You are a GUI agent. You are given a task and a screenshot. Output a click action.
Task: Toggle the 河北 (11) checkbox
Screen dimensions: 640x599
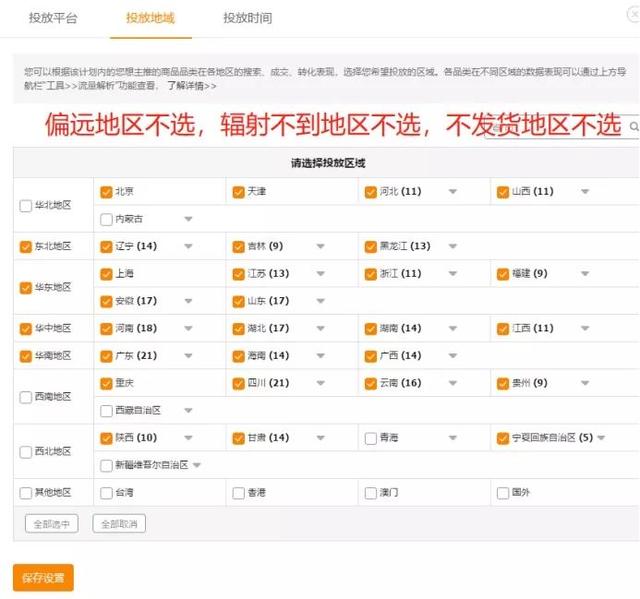coord(371,192)
